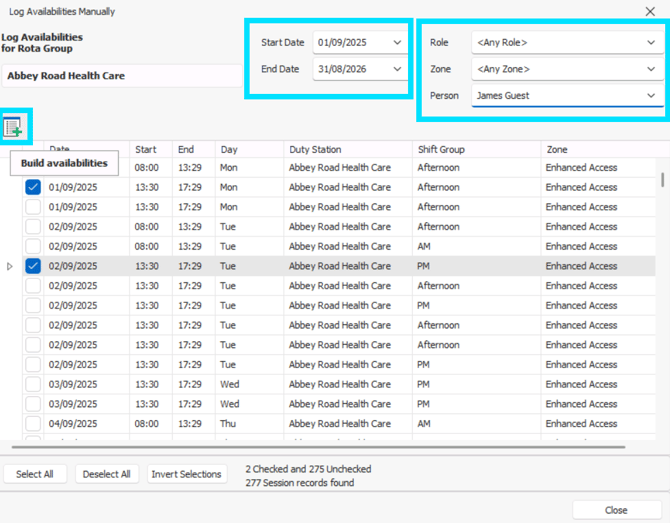Open the Start Date dropdown
The image size is (670, 523).
[397, 43]
